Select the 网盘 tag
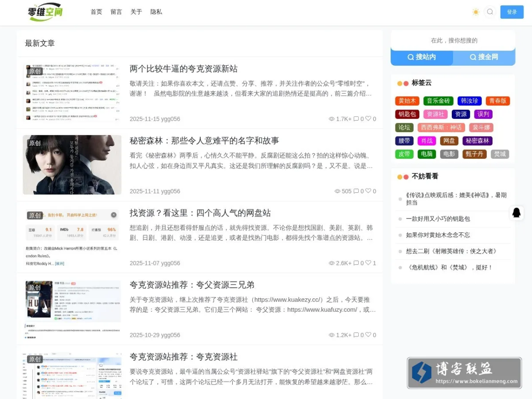This screenshot has width=532, height=399. pos(449,141)
